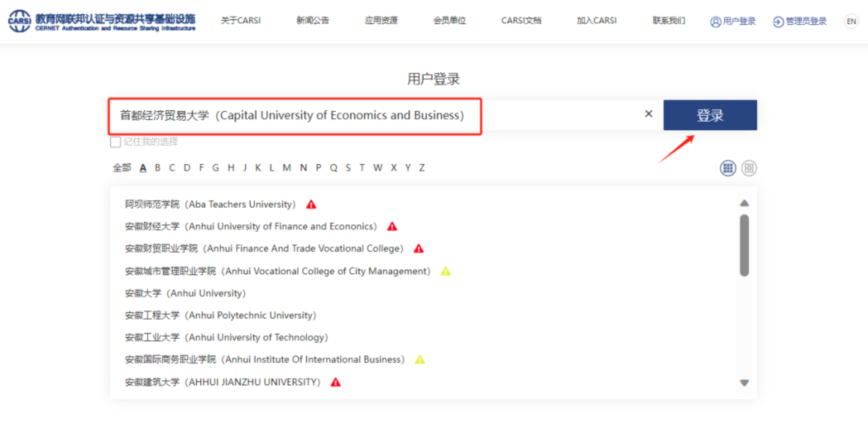Open the 关于CARSI menu
The image size is (868, 424).
pyautogui.click(x=240, y=21)
